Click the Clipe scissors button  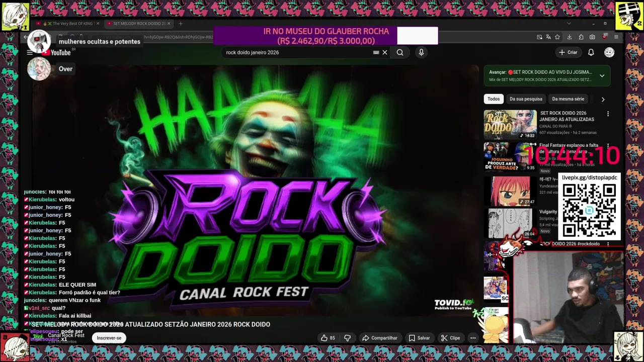click(x=450, y=338)
